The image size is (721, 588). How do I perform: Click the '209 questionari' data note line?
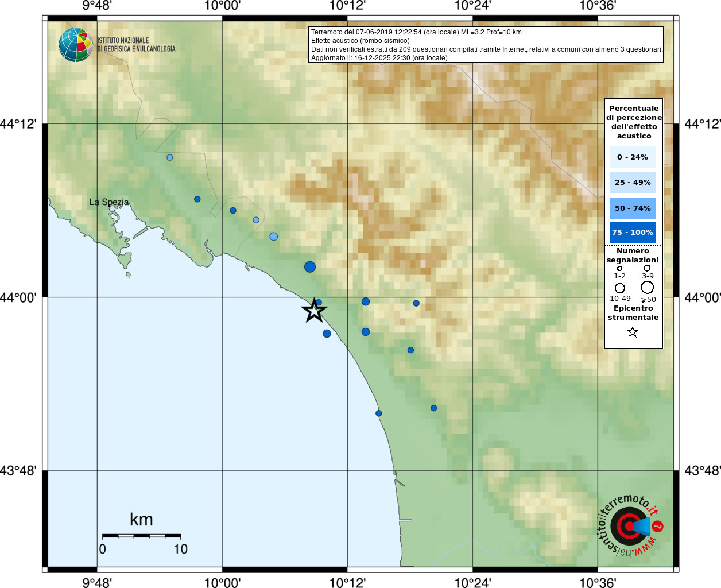487,49
